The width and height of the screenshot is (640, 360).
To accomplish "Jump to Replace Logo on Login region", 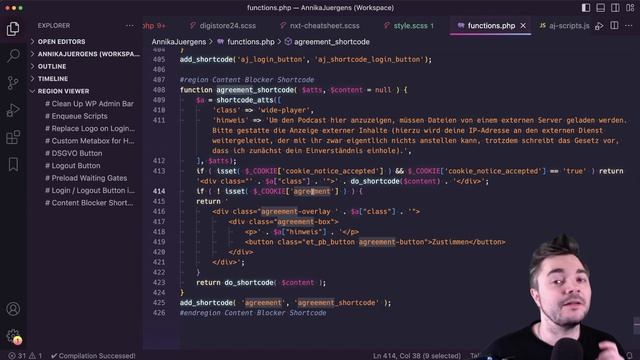I will (x=89, y=129).
